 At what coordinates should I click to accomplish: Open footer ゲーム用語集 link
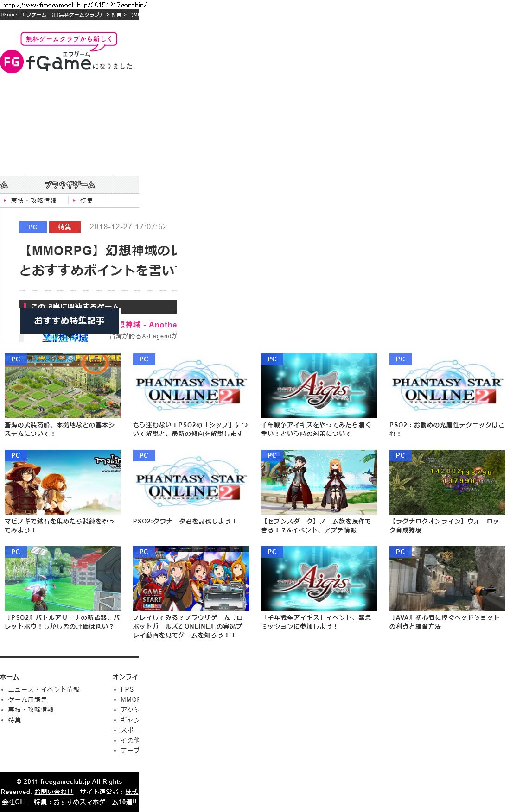(27, 699)
